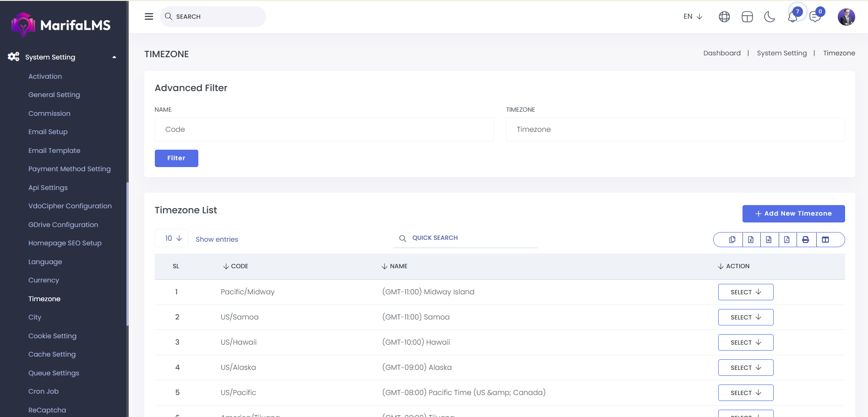Click the globe website icon
Viewport: 868px width, 417px height.
click(724, 17)
